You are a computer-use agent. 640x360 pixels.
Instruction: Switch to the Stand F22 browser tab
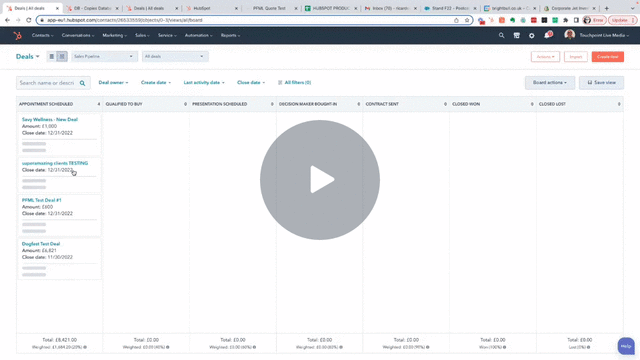450,8
